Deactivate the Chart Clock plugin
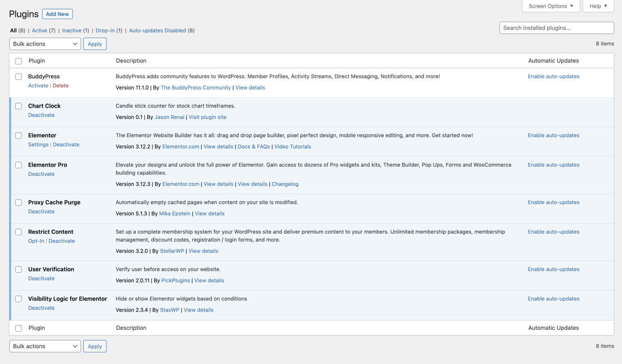622x364 pixels. 41,115
